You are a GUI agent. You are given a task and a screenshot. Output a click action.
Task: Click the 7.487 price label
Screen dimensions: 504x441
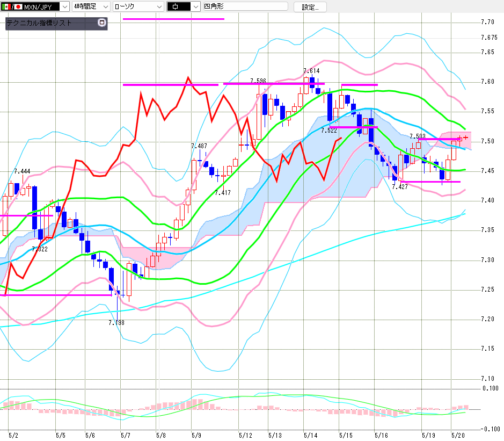pyautogui.click(x=199, y=146)
